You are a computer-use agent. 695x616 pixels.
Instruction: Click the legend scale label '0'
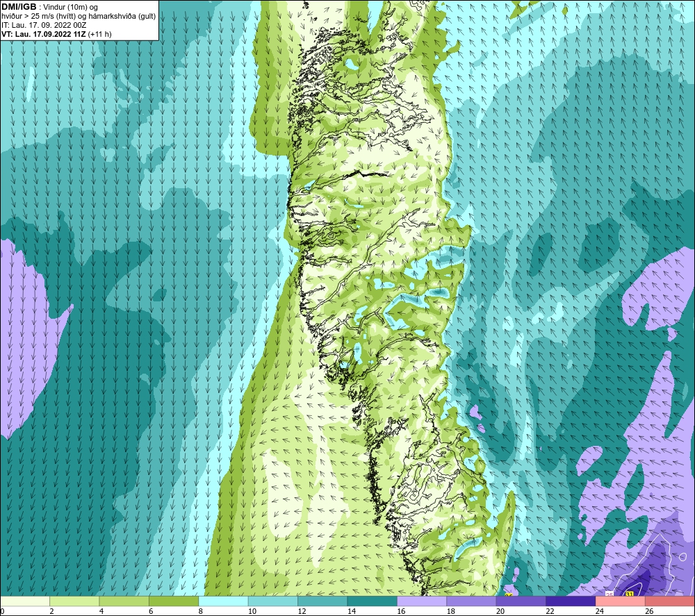click(2, 611)
